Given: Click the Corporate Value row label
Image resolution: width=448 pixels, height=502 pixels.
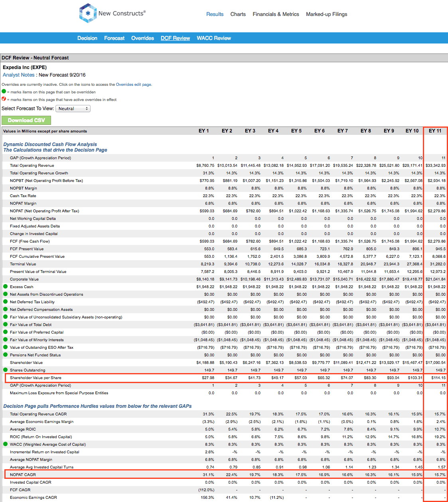Looking at the screenshot, I should [x=24, y=279].
